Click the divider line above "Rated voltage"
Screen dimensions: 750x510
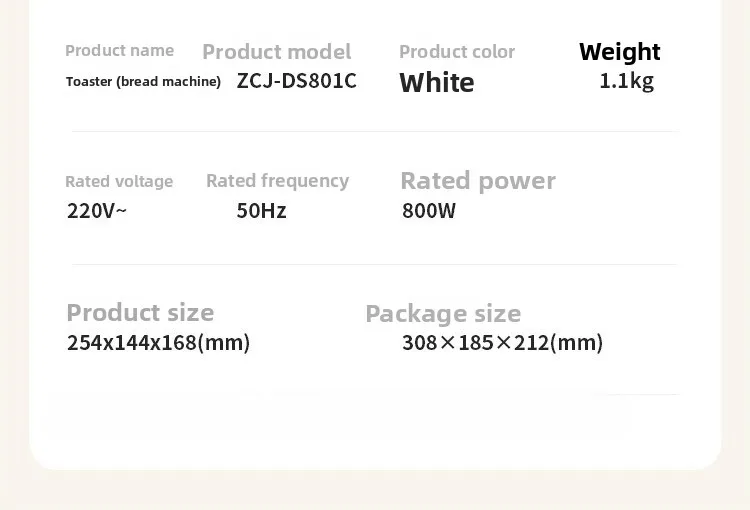click(x=375, y=131)
